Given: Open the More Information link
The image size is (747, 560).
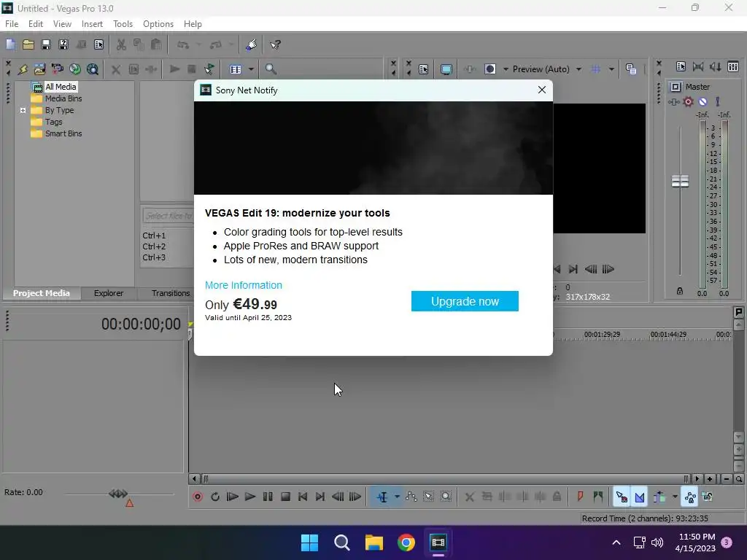Looking at the screenshot, I should coord(244,285).
